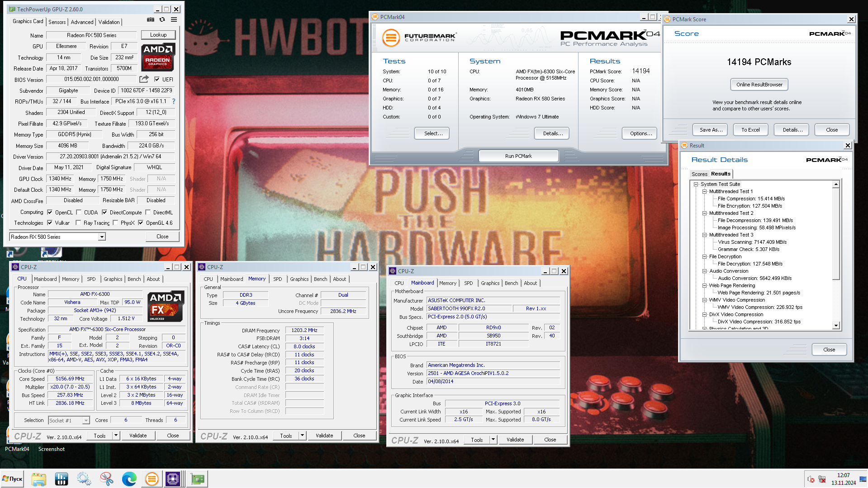Click the Start (Пуск) button
This screenshot has height=488, width=868.
[13, 479]
